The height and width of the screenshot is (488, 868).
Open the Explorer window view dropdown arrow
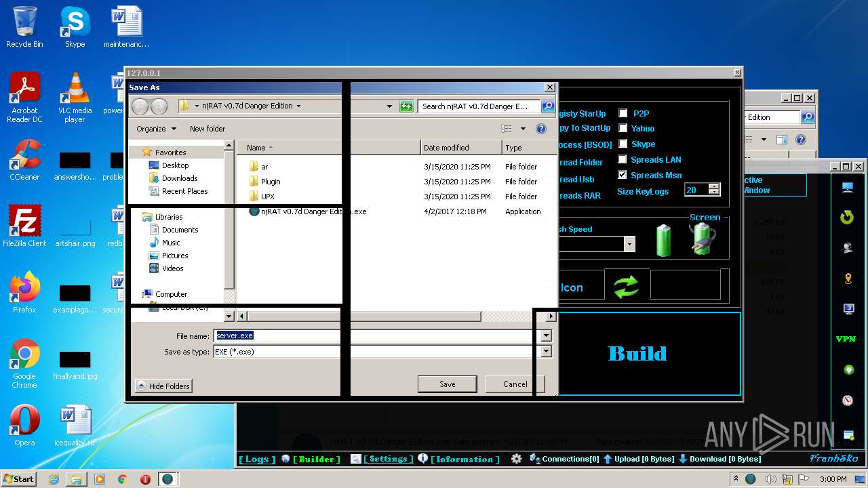coord(764,140)
